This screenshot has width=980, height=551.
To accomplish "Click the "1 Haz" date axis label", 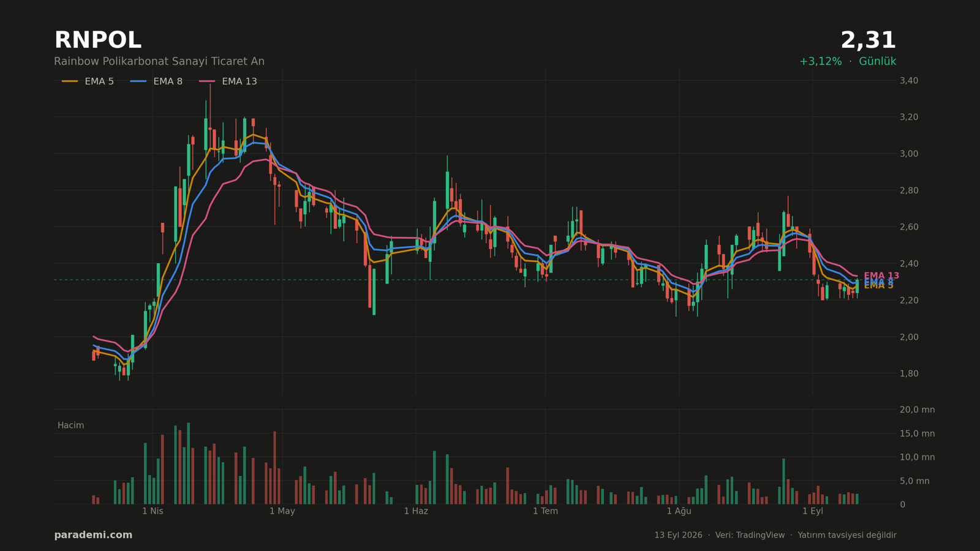I will click(416, 511).
